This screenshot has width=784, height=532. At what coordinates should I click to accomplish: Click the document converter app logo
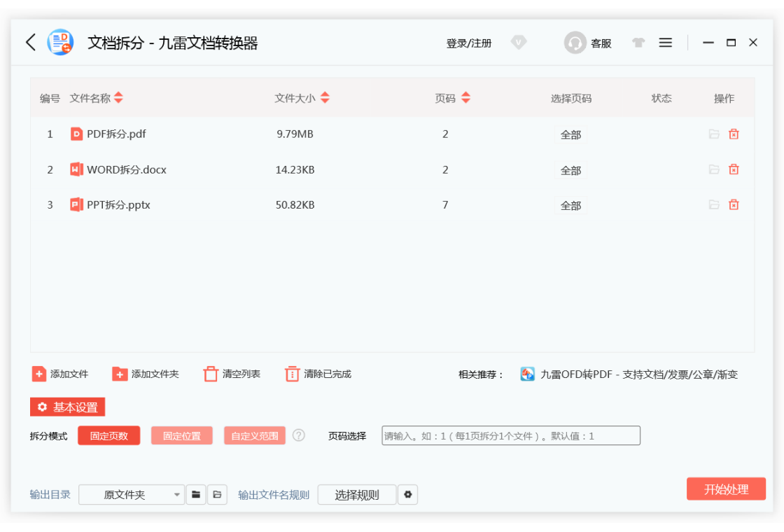[60, 43]
